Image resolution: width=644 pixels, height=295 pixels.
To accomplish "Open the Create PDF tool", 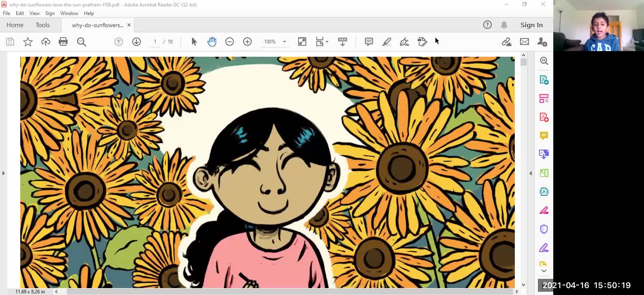I will [x=544, y=117].
